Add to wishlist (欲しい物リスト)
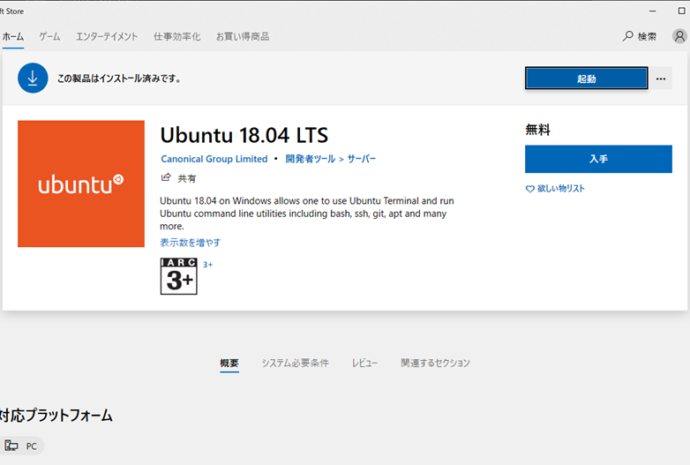This screenshot has width=690, height=465. pyautogui.click(x=555, y=189)
